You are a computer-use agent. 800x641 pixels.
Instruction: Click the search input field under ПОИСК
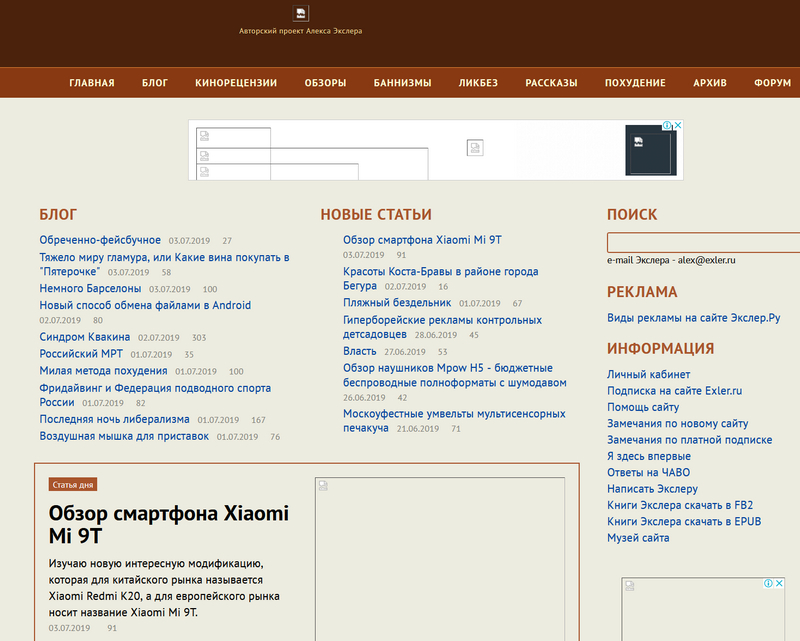(703, 242)
